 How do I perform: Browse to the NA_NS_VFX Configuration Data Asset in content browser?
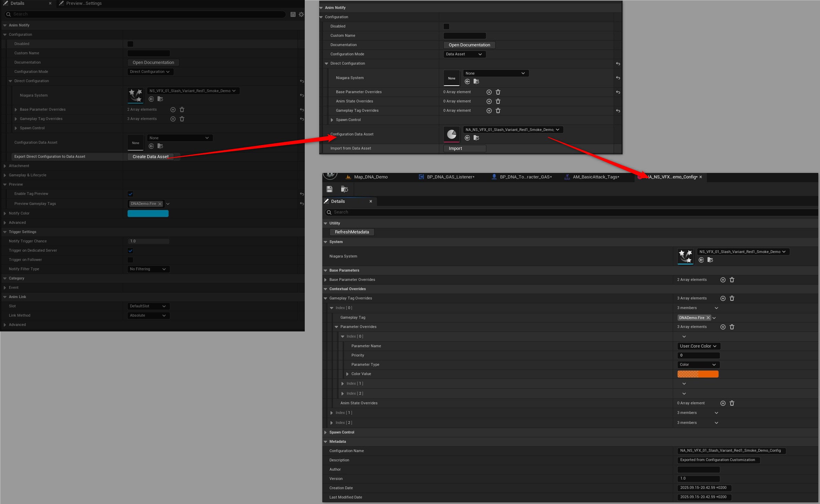click(476, 138)
